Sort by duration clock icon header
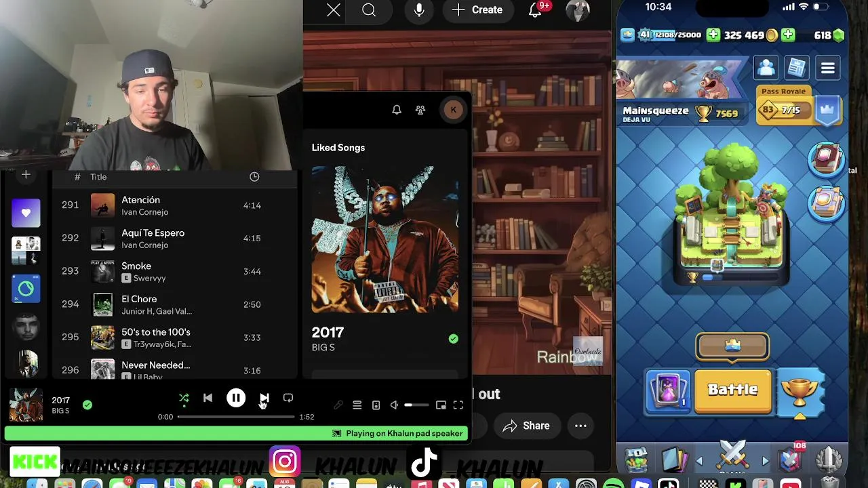This screenshot has height=488, width=868. pos(254,177)
